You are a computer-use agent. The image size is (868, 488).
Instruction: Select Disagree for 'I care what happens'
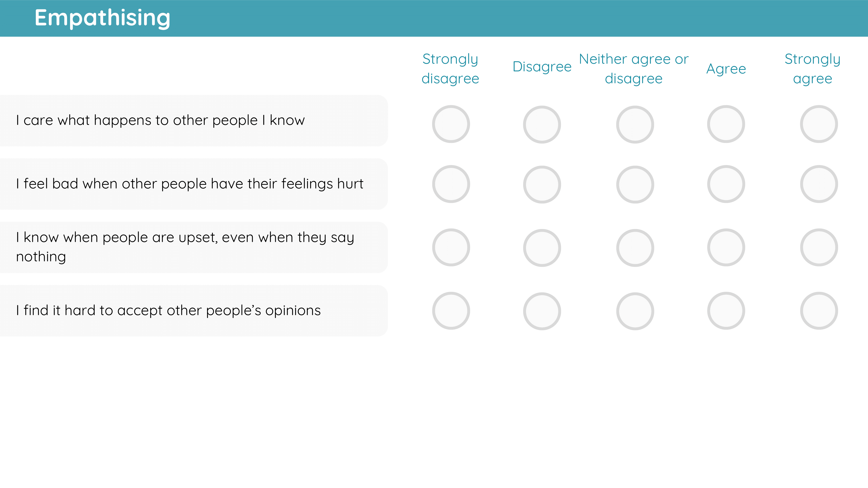[542, 125]
